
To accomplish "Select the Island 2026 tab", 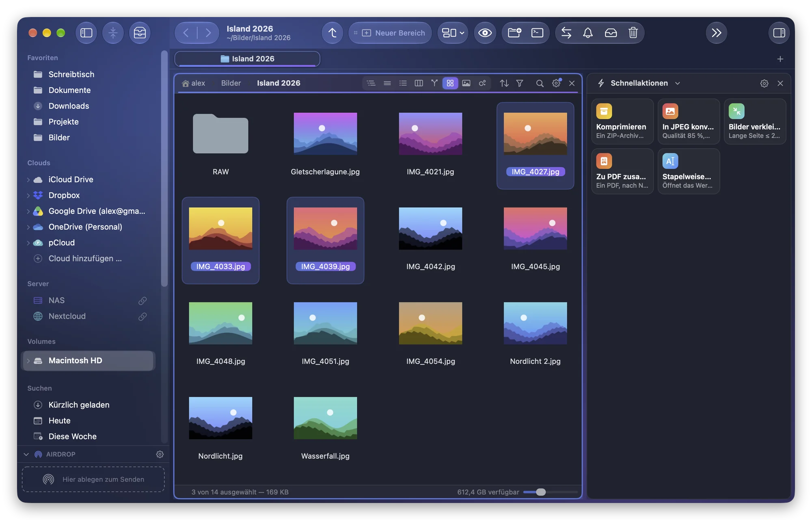I will (247, 59).
